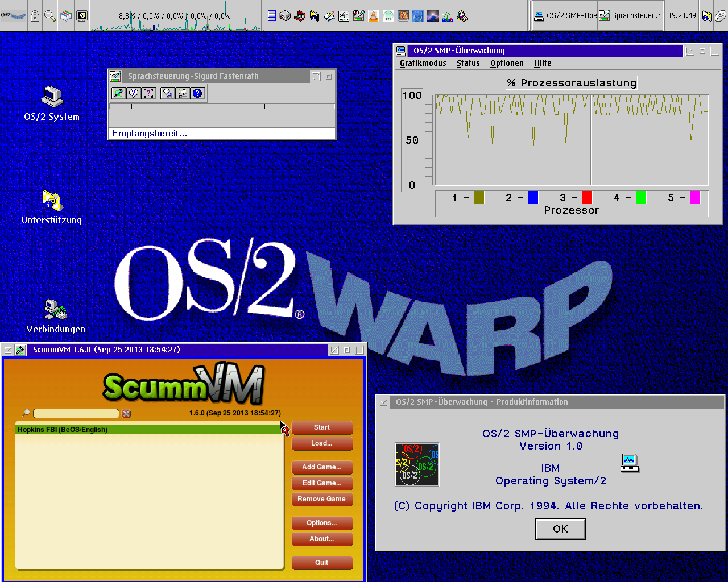This screenshot has height=582, width=728.
Task: Open the ScummVM title bar drop-down arrow
Action: pos(8,350)
